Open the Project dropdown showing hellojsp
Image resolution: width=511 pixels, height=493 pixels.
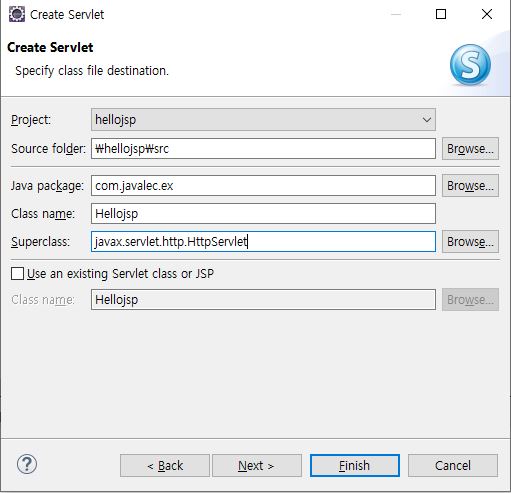click(263, 119)
